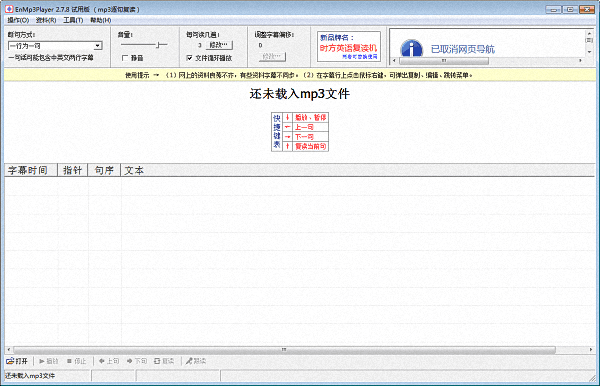Open the 工具(T) menu

pyautogui.click(x=73, y=20)
